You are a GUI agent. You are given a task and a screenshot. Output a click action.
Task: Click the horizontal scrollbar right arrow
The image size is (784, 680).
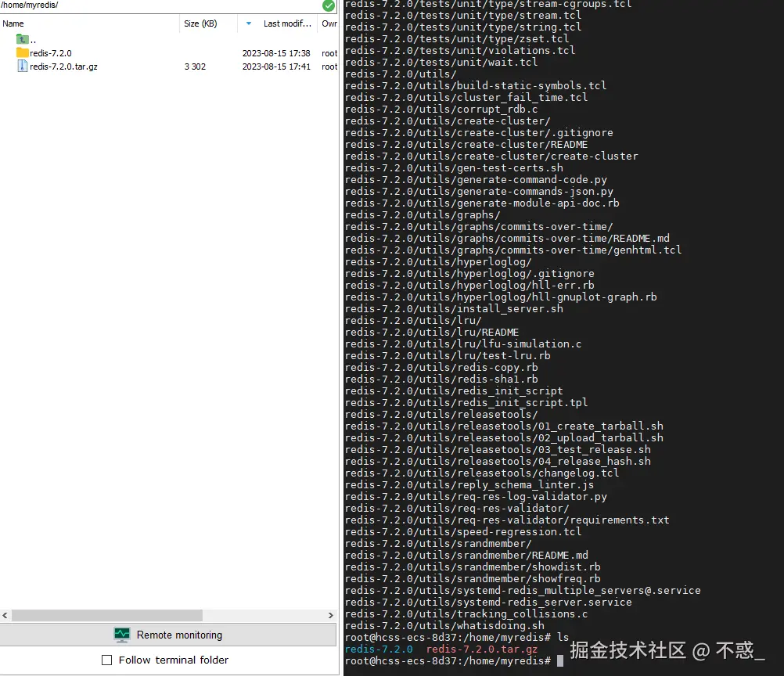click(x=330, y=616)
